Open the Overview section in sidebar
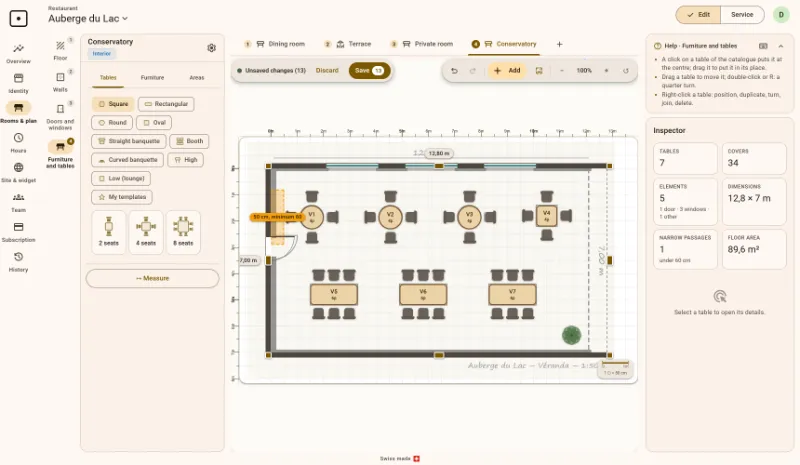This screenshot has height=465, width=800. 18,53
